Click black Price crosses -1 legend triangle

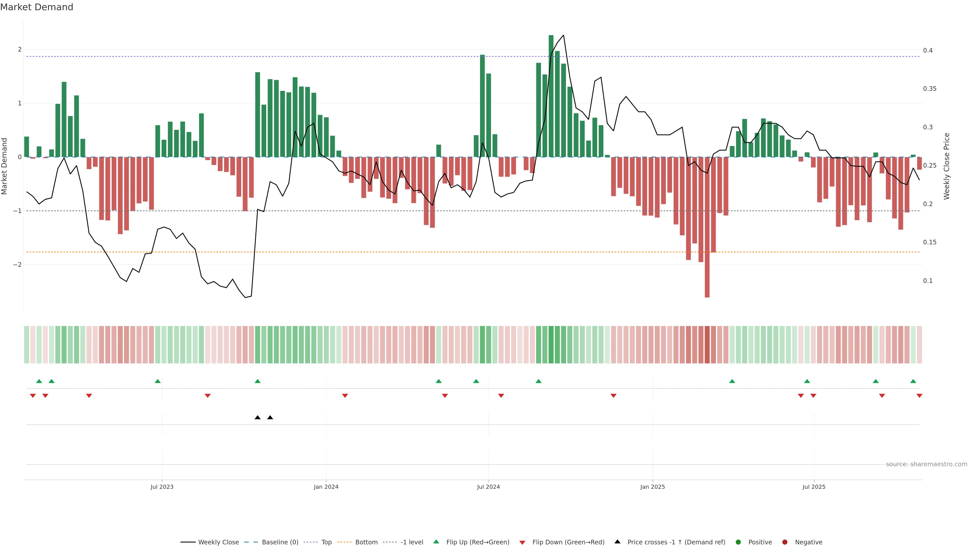point(617,542)
